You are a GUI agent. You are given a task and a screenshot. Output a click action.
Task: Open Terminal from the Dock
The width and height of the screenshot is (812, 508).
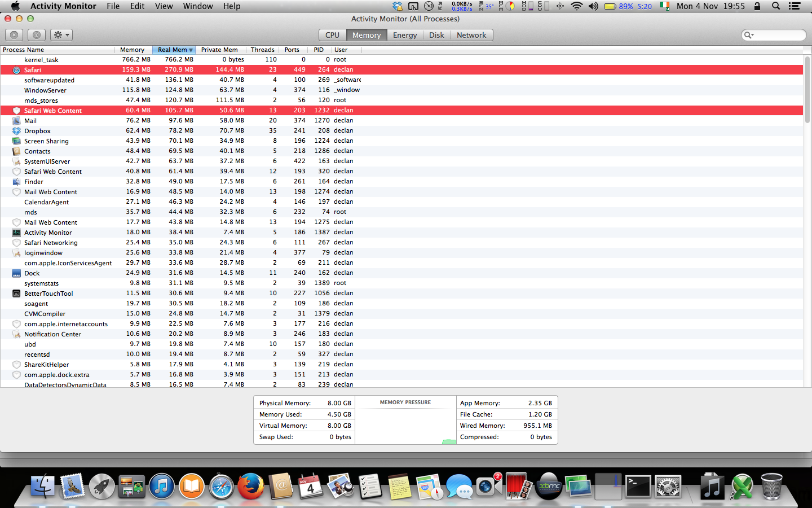638,487
